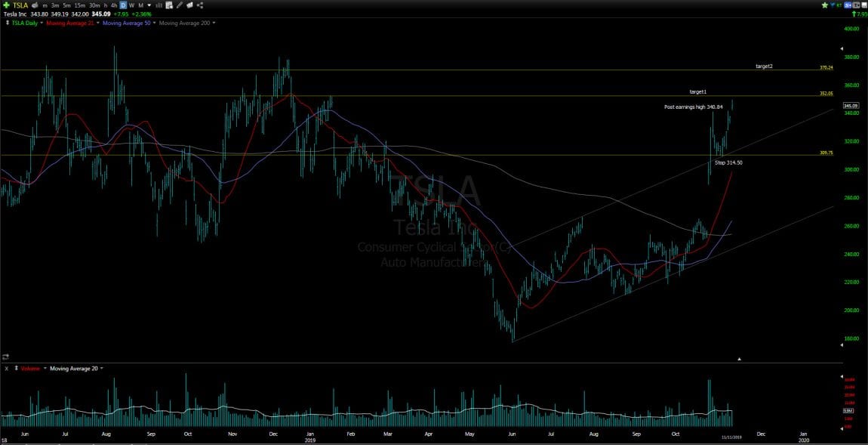This screenshot has height=445, width=868.
Task: Open the Moving Average 21 dropdown
Action: [x=98, y=23]
